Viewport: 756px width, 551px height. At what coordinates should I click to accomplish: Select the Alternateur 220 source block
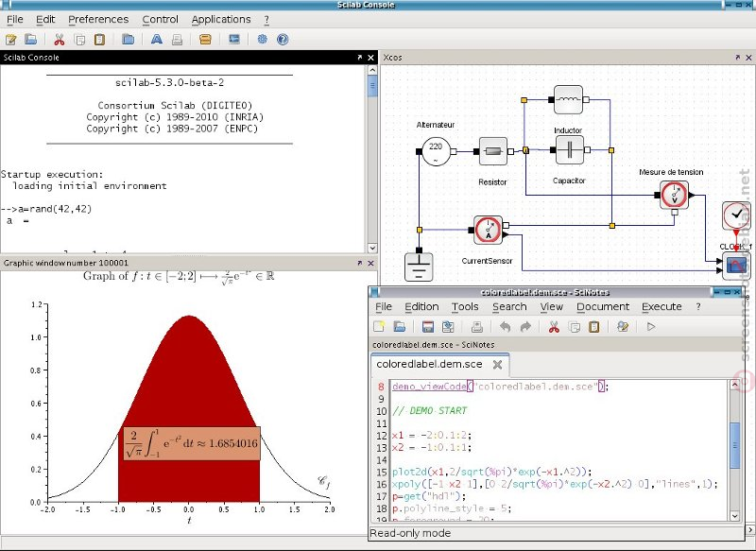436,151
